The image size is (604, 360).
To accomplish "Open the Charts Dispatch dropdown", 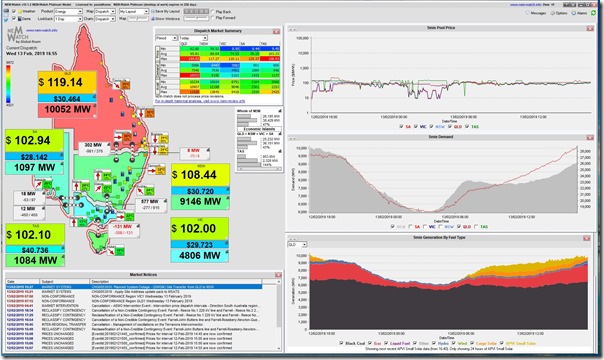I will (105, 18).
